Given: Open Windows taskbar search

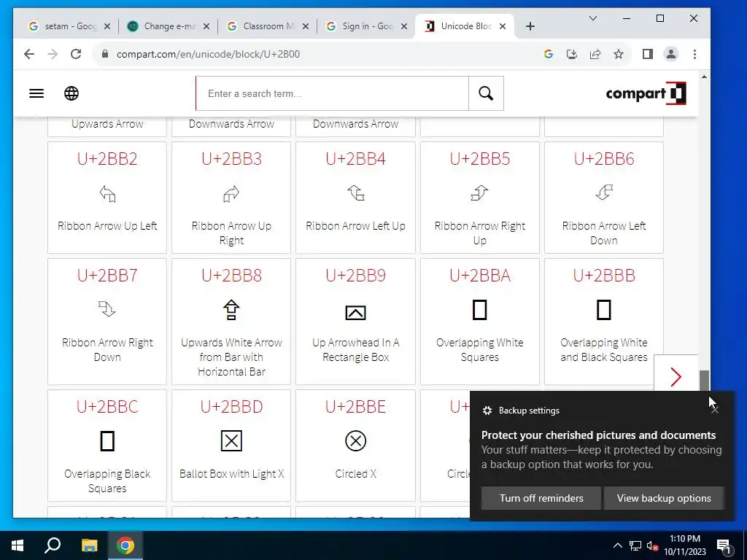Looking at the screenshot, I should (x=53, y=545).
